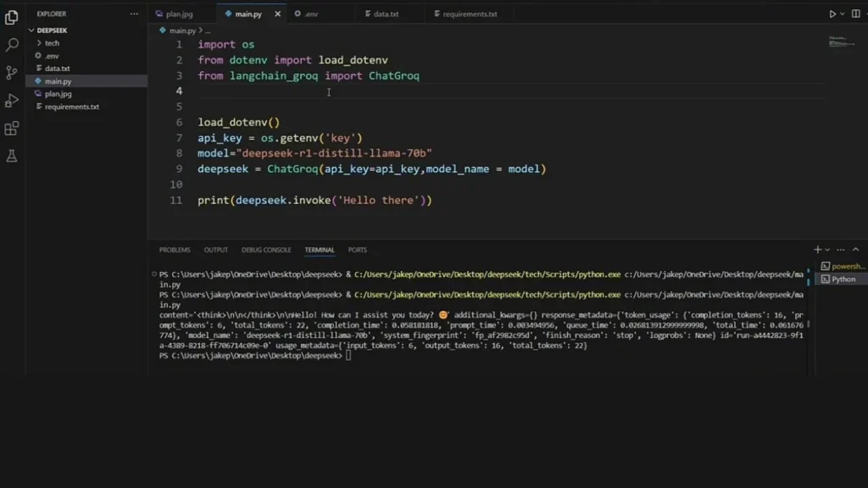This screenshot has height=488, width=868.
Task: Select the Python terminal instance
Action: (843, 280)
